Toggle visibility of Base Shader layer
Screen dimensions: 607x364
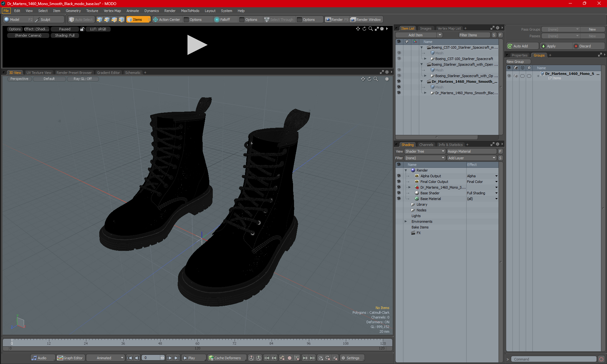[x=399, y=193]
